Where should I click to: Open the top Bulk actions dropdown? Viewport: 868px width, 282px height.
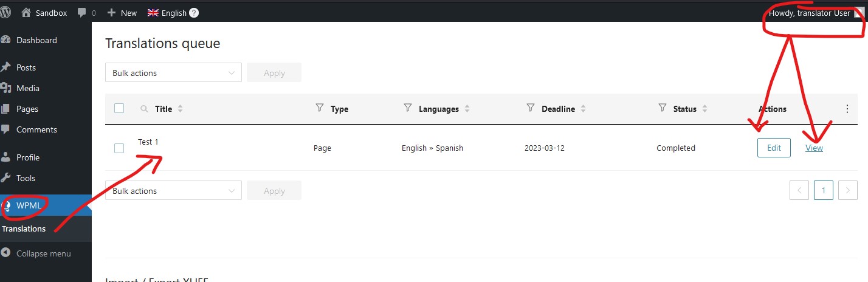coord(173,73)
